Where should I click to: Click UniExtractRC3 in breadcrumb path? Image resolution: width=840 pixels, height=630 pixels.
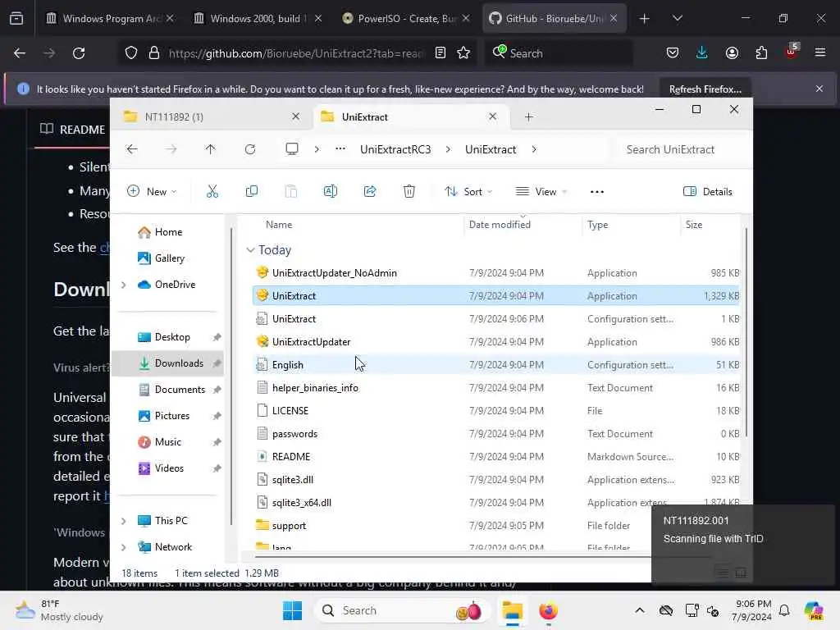[x=395, y=149]
